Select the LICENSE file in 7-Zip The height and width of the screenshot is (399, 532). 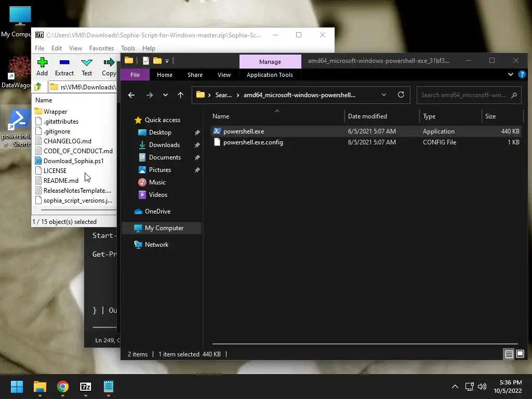(50, 170)
